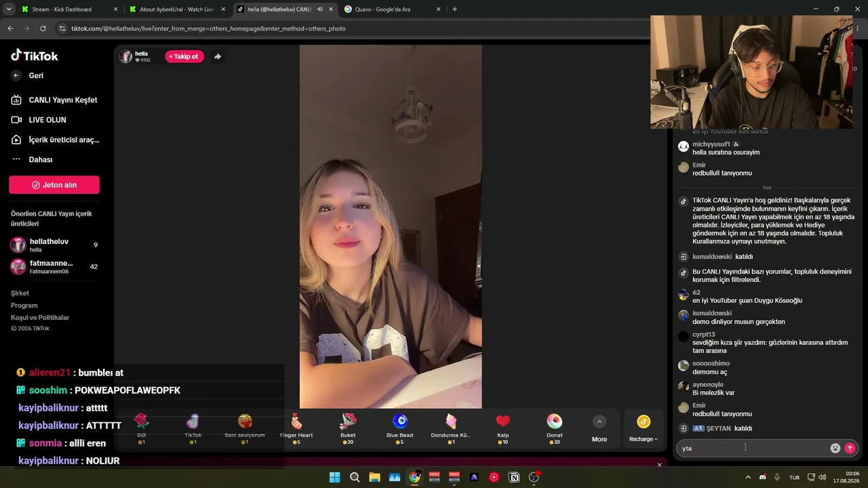The image size is (868, 488).
Task: Open Windows Start menu
Action: (334, 477)
